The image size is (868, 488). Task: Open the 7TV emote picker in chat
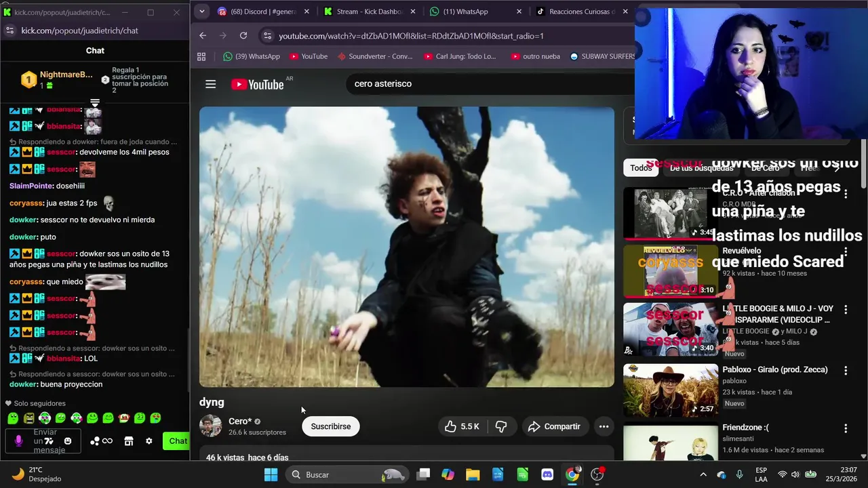coord(49,441)
